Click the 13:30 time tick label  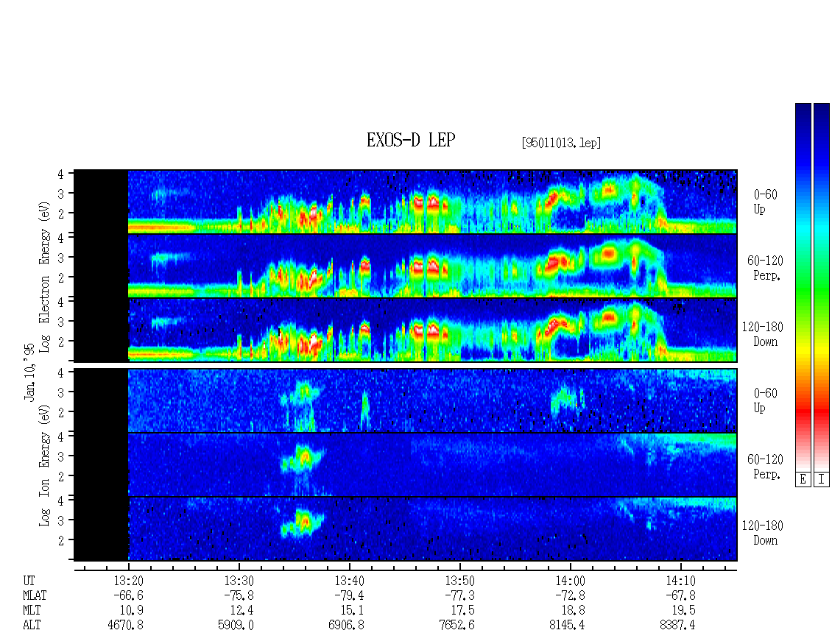point(239,581)
